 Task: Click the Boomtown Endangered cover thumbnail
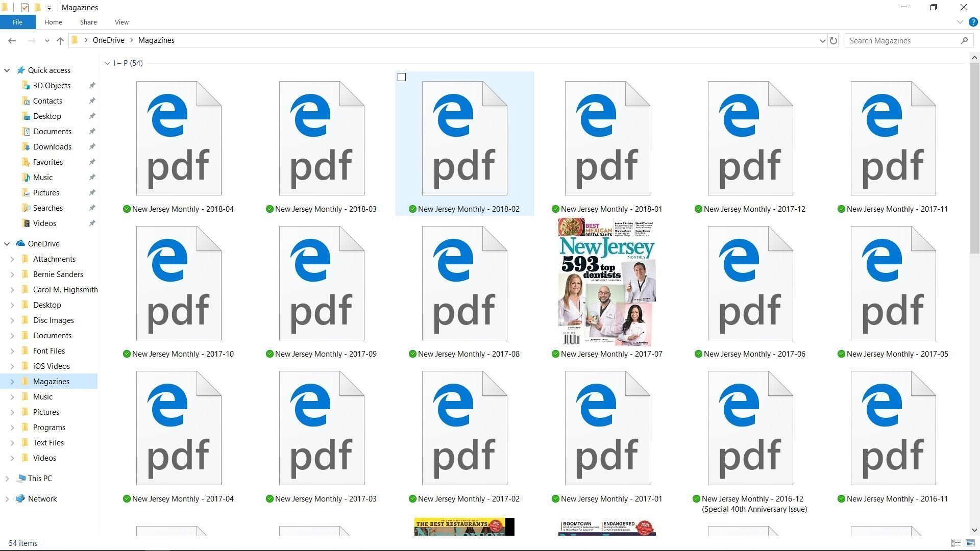(607, 528)
